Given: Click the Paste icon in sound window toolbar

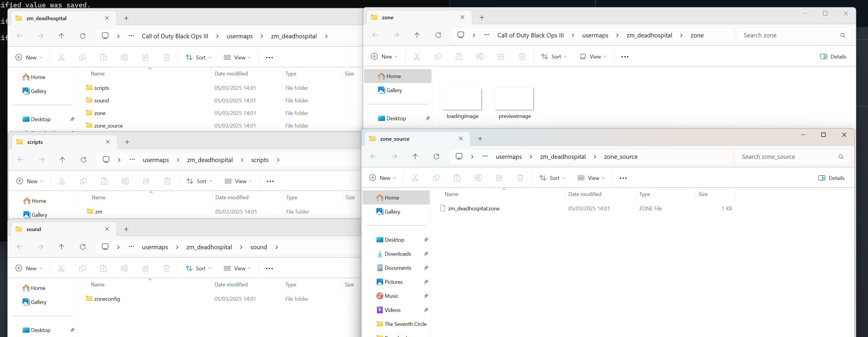Looking at the screenshot, I should tap(103, 268).
